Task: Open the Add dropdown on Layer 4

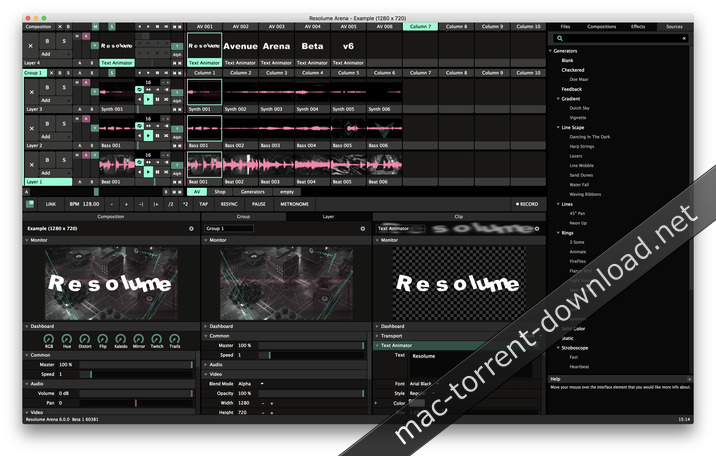Action: point(56,54)
